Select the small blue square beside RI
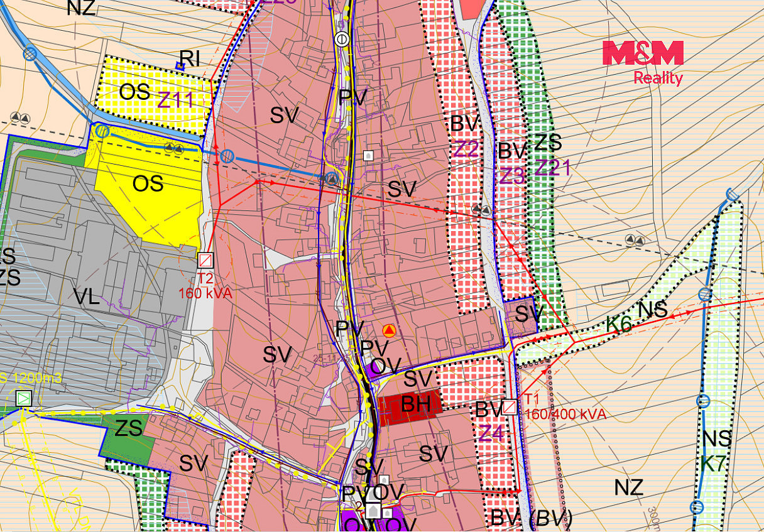Image resolution: width=764 pixels, height=532 pixels. [x=181, y=65]
